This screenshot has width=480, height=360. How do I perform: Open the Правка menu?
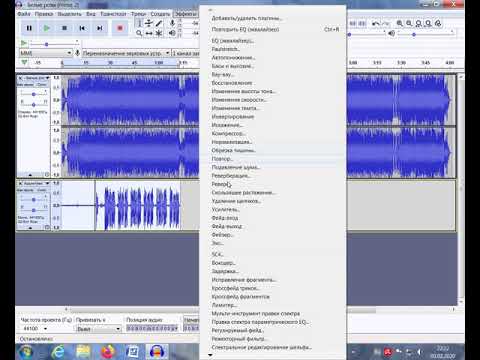point(44,14)
